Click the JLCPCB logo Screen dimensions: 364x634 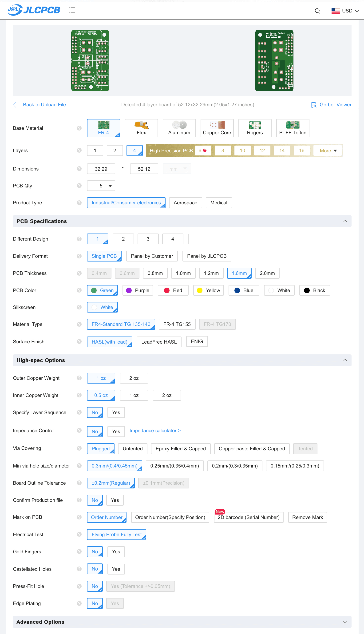click(34, 10)
